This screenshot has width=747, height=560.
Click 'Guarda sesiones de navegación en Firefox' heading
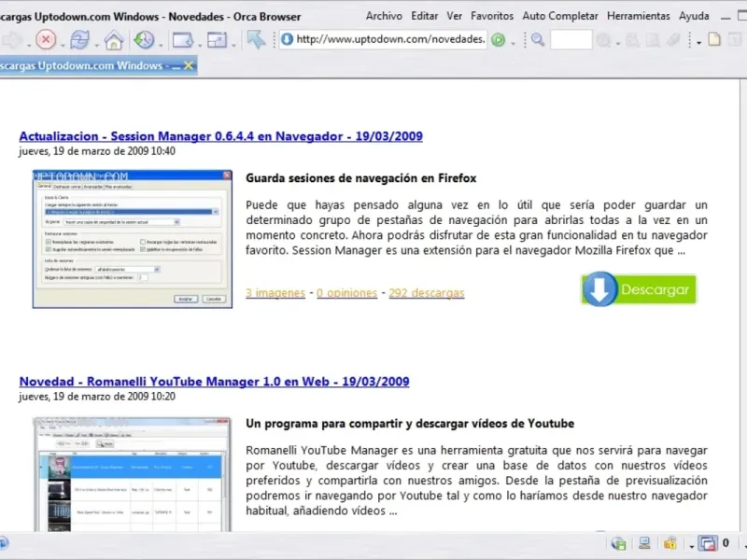point(361,178)
